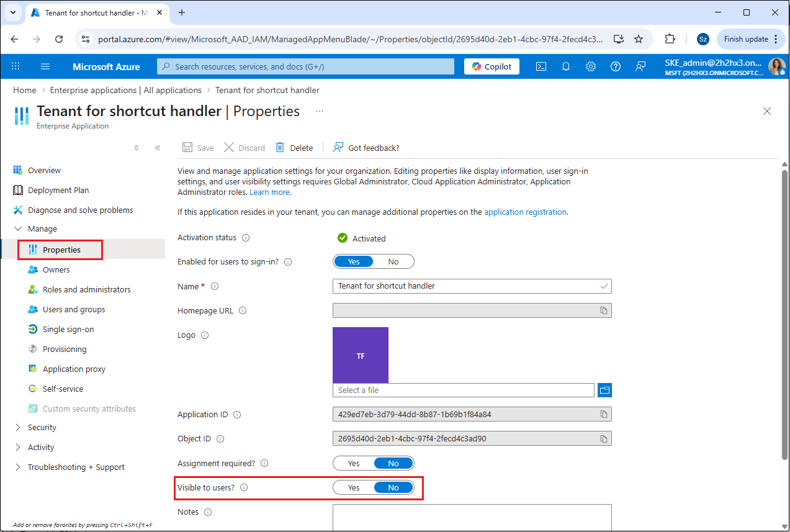Expand the Activity section in sidebar
The image size is (790, 532).
(x=41, y=447)
